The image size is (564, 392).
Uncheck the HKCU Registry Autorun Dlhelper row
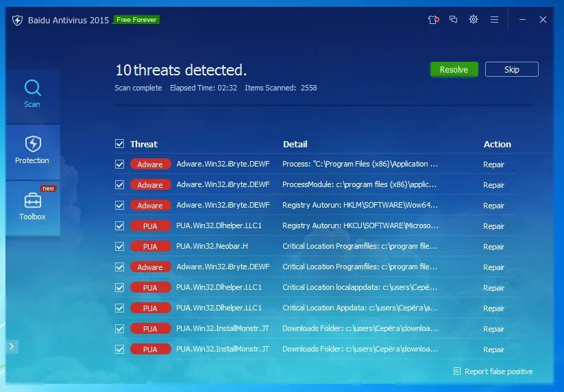(x=119, y=226)
